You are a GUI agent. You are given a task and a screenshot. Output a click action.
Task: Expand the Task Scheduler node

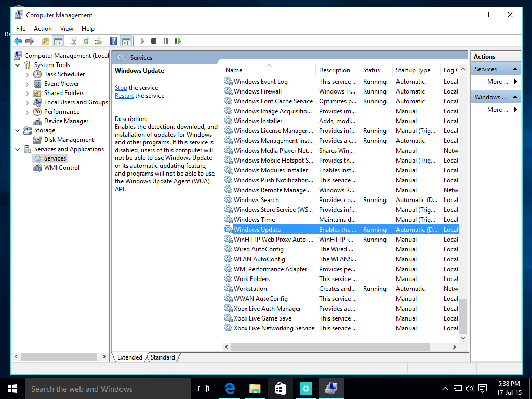[28, 75]
